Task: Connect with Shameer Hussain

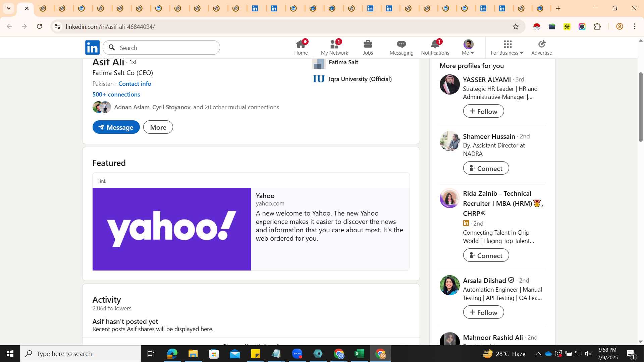Action: pos(486,168)
